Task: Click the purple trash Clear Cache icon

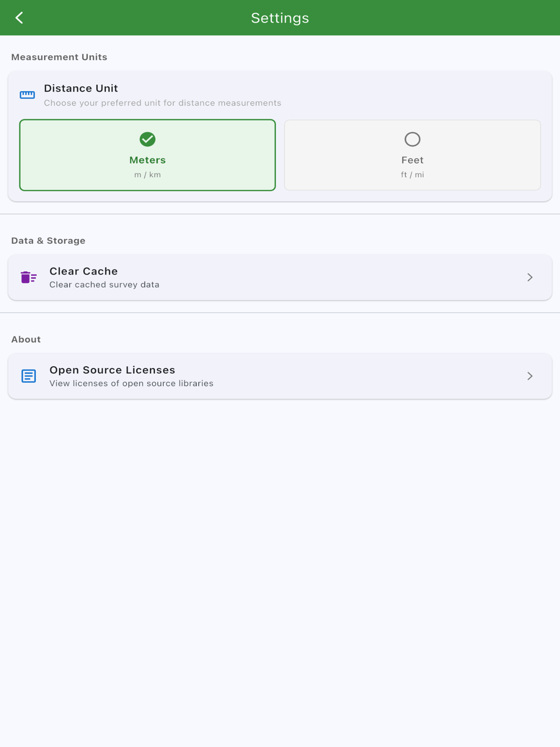Action: coord(29,277)
